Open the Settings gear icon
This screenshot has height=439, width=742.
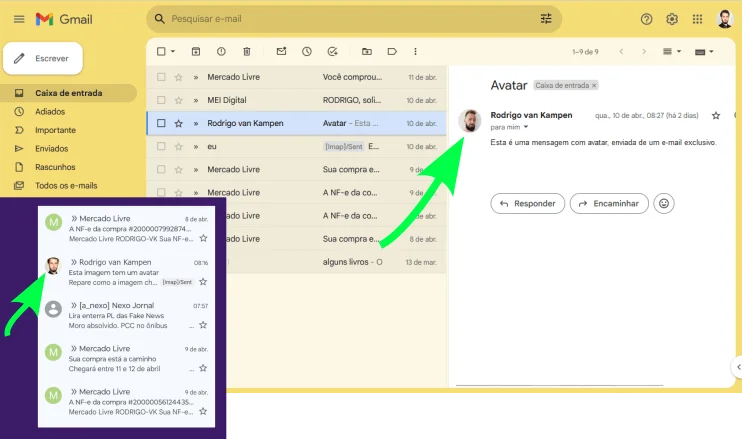672,19
